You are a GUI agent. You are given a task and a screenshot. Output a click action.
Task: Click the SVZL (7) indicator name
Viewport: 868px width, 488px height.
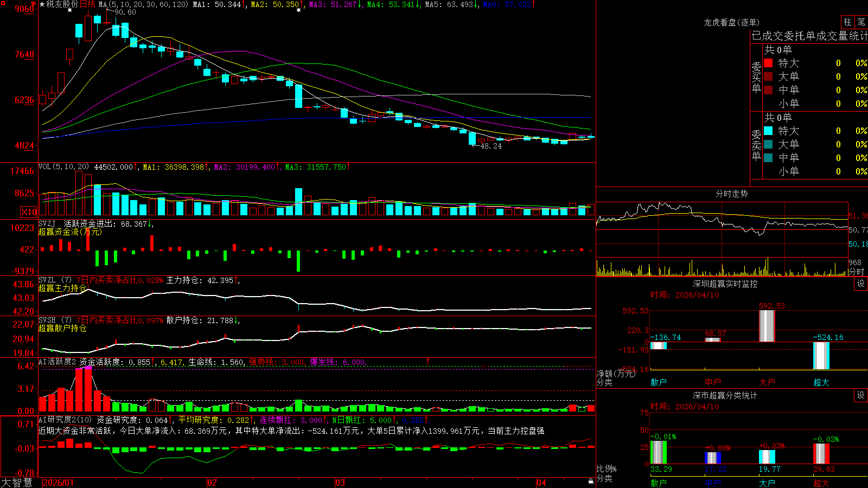[x=55, y=280]
